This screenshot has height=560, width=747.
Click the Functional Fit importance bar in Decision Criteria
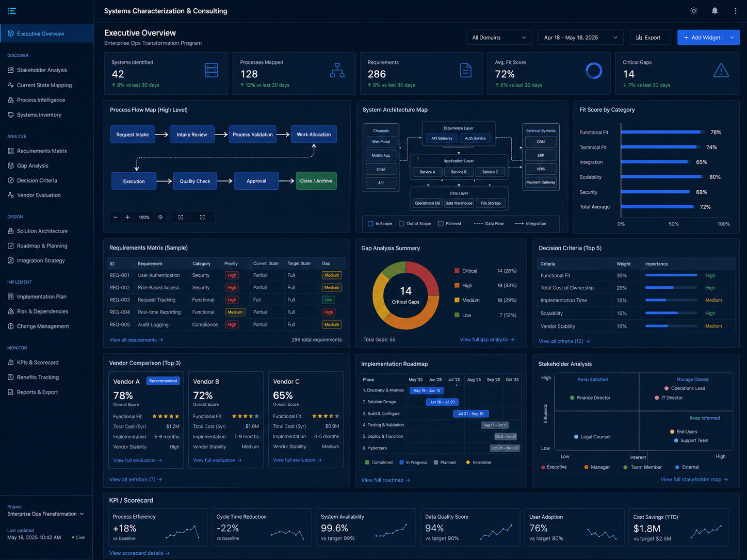click(671, 275)
